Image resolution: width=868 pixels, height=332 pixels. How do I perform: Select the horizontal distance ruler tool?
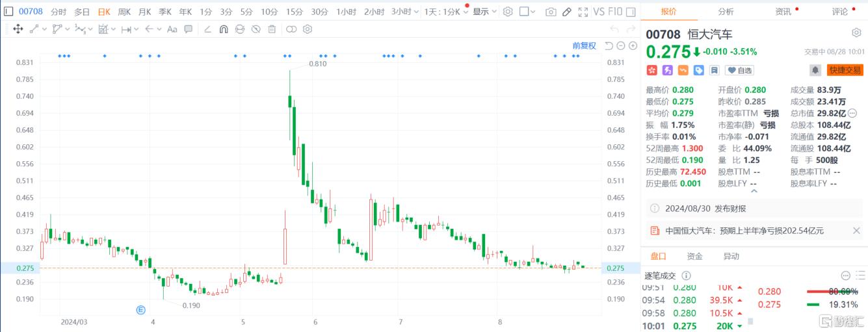tap(126, 29)
